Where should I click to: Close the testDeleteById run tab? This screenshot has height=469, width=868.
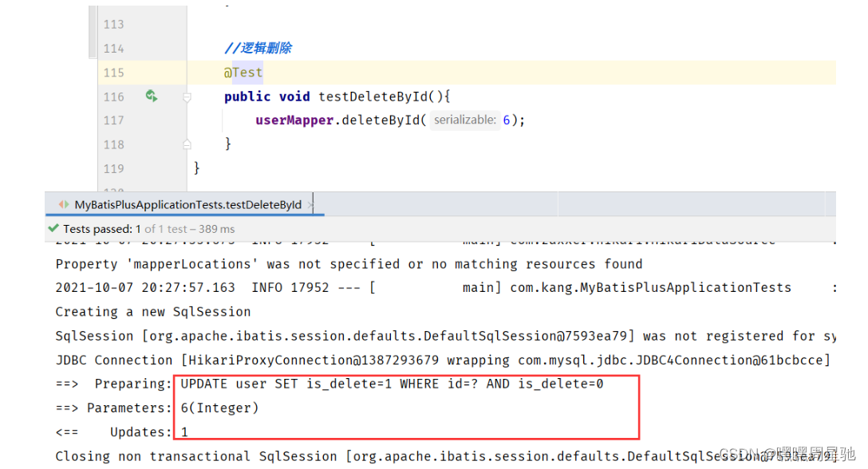pyautogui.click(x=310, y=205)
